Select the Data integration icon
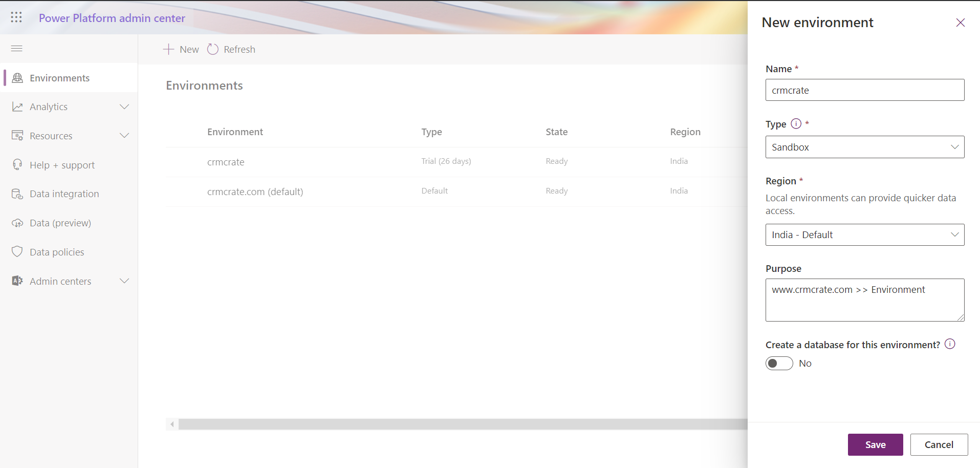This screenshot has height=468, width=980. click(x=17, y=194)
